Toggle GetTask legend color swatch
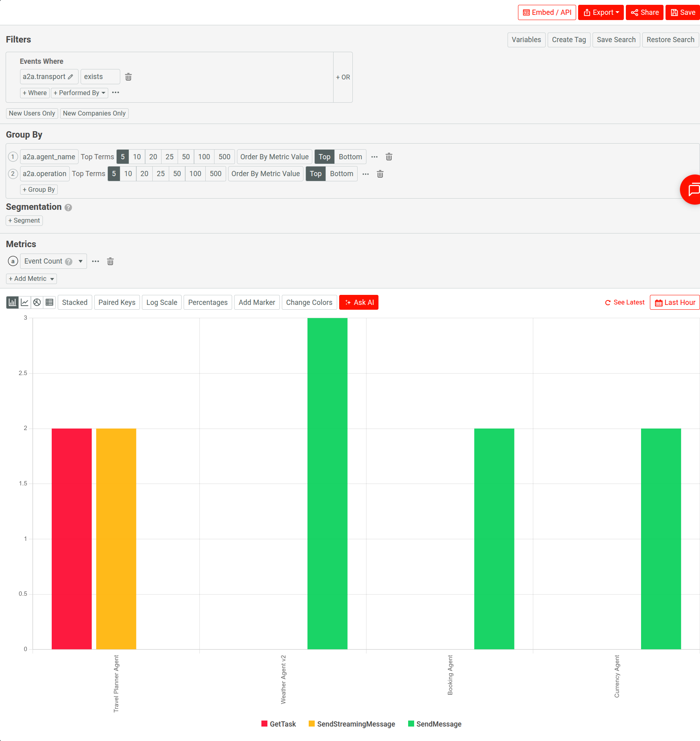 coord(264,724)
